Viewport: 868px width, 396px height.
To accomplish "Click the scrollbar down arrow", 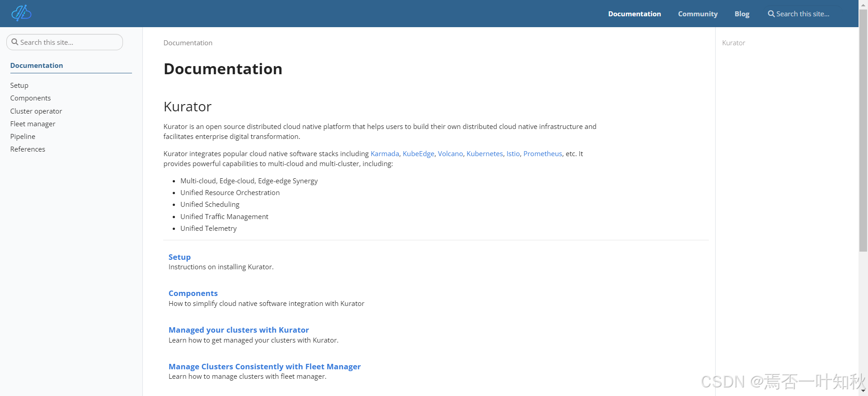I will coord(863,391).
